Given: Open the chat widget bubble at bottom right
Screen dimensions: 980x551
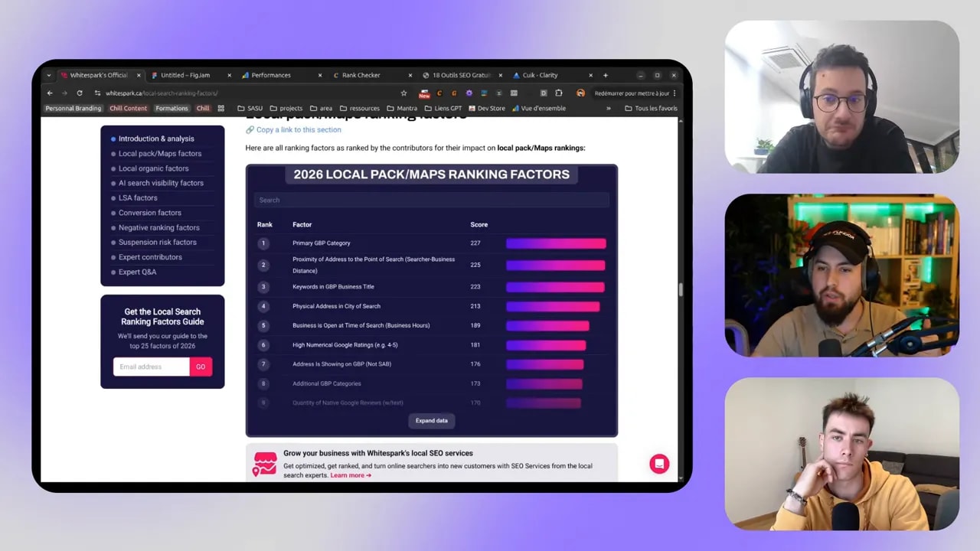Looking at the screenshot, I should (x=659, y=464).
